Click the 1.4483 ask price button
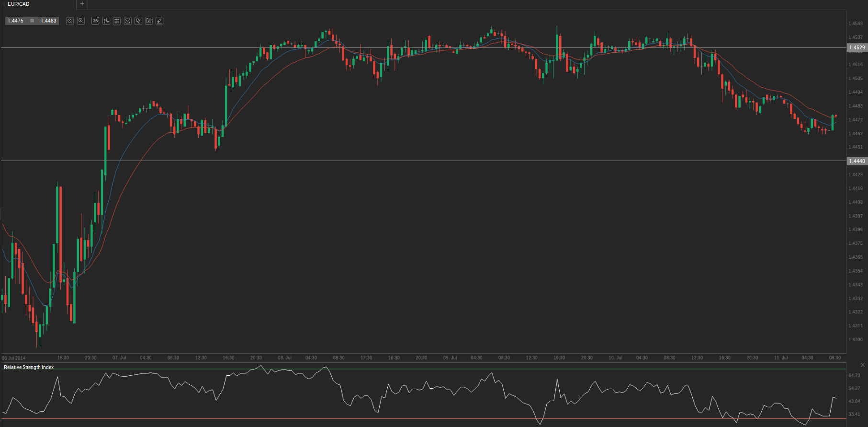This screenshot has width=868, height=427. click(48, 21)
